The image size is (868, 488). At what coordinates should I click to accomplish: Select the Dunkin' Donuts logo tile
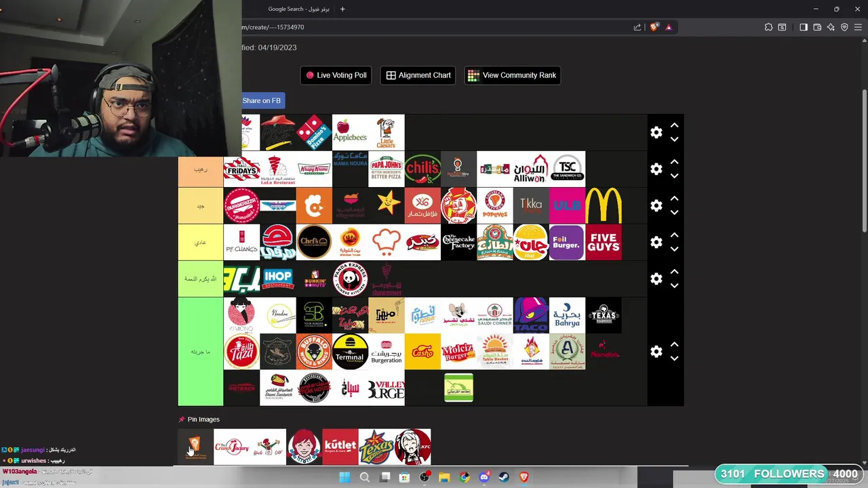tap(314, 279)
